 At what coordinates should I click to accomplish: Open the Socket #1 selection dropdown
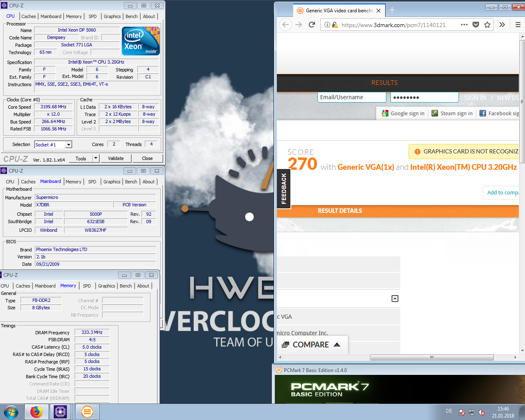[x=69, y=144]
